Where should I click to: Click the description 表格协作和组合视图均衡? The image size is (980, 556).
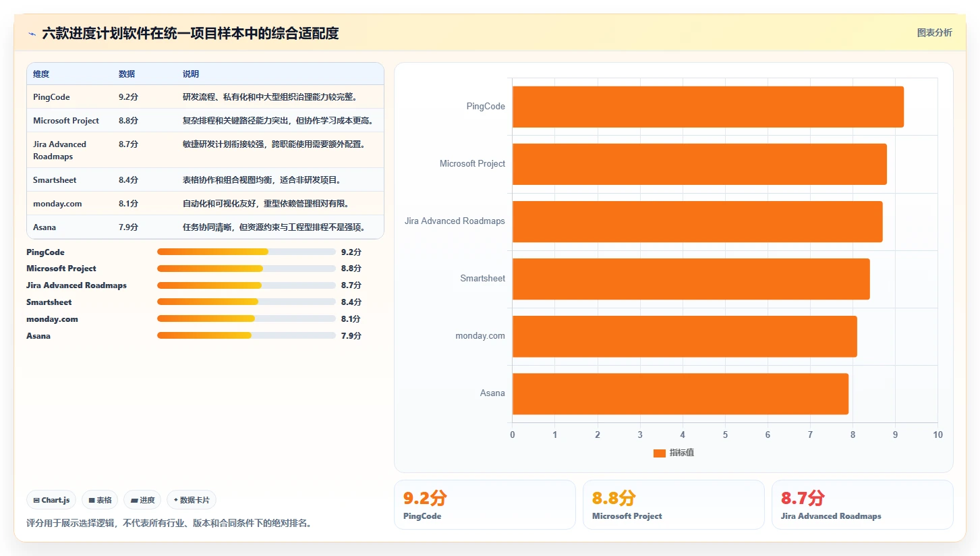pyautogui.click(x=262, y=180)
